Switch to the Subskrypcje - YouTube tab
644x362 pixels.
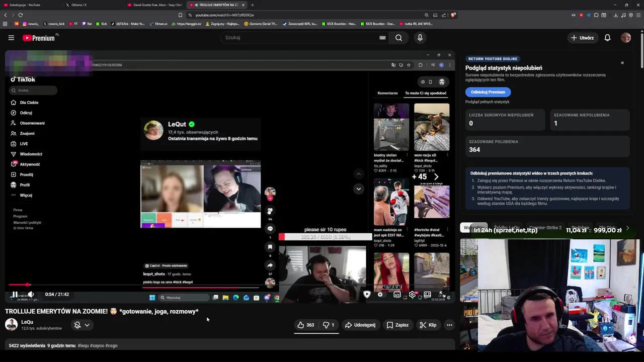click(30, 5)
